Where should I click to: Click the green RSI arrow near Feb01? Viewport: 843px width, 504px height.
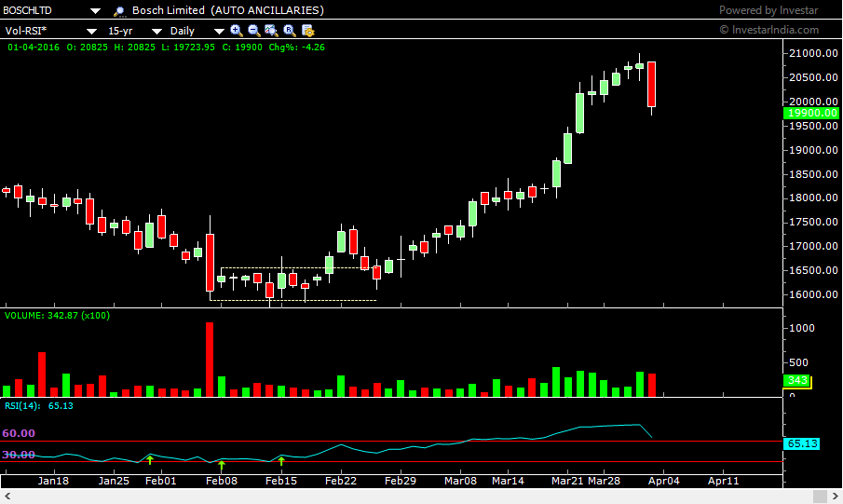150,460
